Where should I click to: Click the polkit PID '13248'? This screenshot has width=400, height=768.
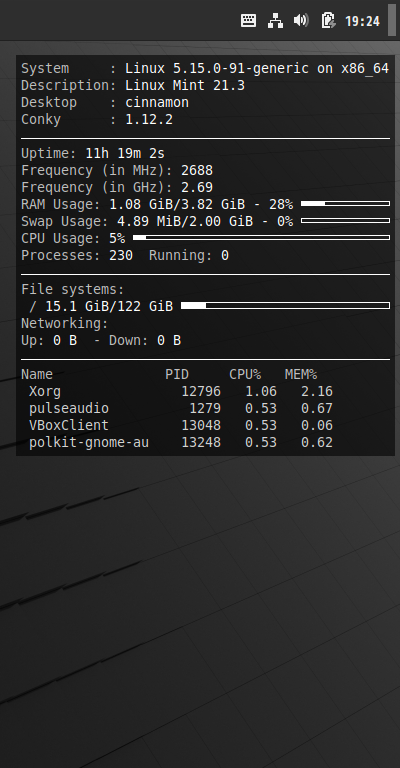coord(201,443)
